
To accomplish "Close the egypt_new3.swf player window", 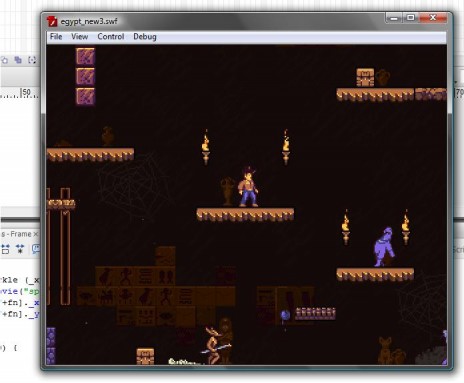I will [x=433, y=18].
